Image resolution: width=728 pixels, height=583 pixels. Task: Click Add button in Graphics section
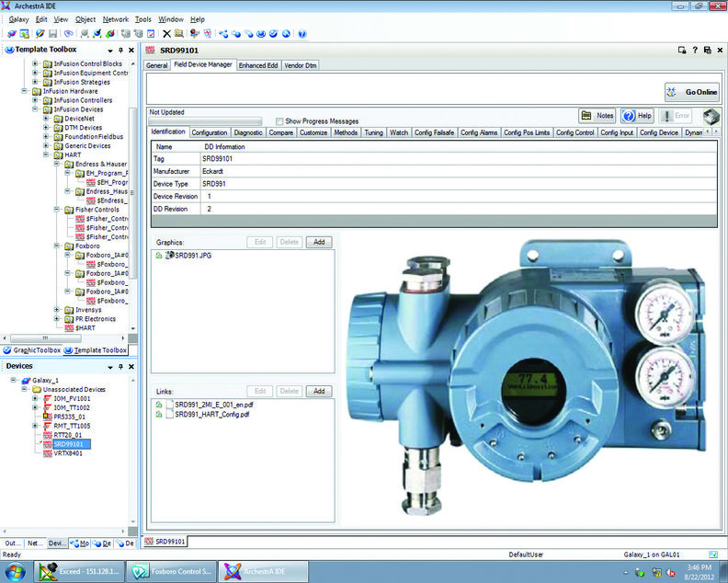pos(319,242)
